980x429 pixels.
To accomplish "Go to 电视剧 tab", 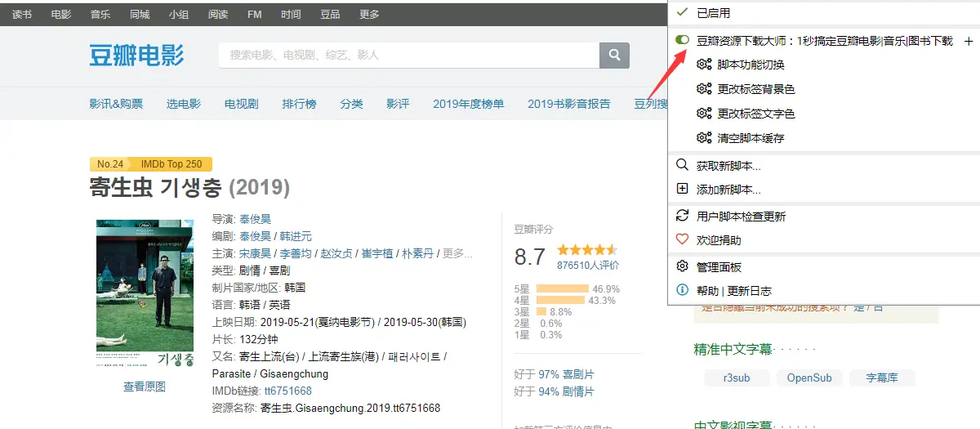I will coord(242,104).
